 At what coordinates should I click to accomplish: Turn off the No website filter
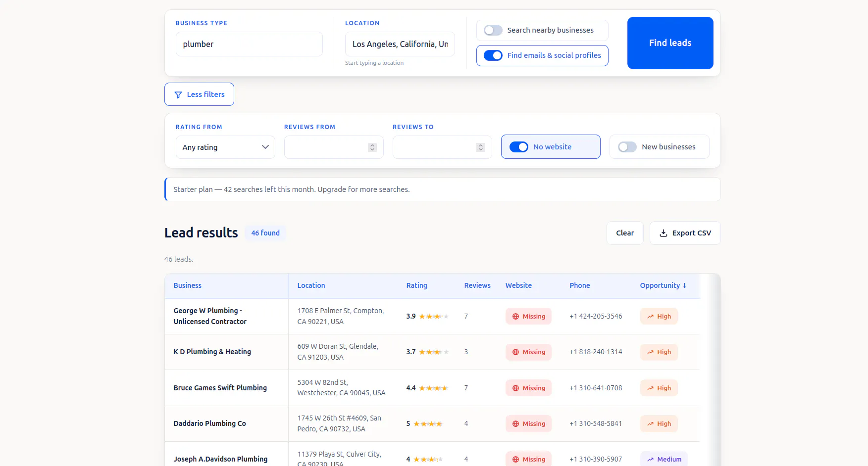519,147
